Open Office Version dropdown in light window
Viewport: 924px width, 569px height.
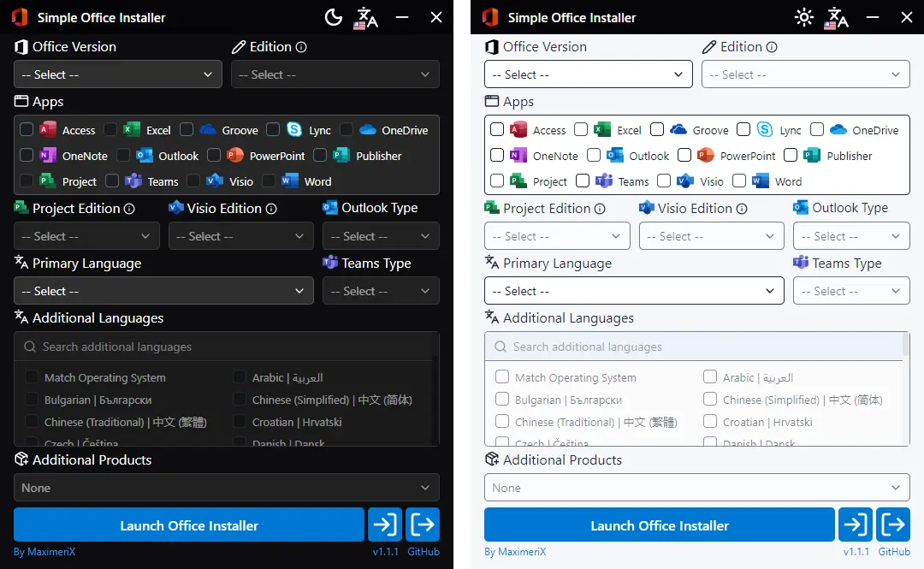pyautogui.click(x=588, y=74)
